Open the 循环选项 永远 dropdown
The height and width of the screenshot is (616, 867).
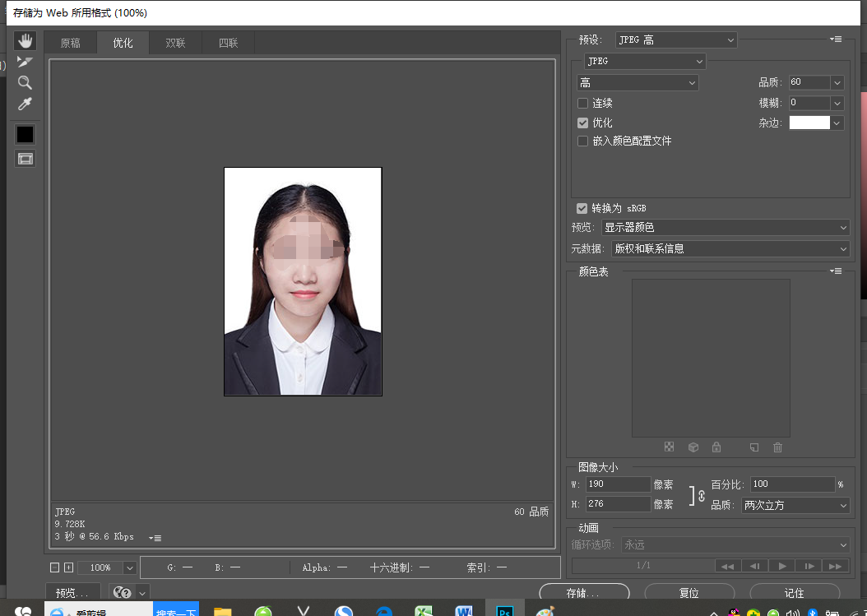click(735, 544)
